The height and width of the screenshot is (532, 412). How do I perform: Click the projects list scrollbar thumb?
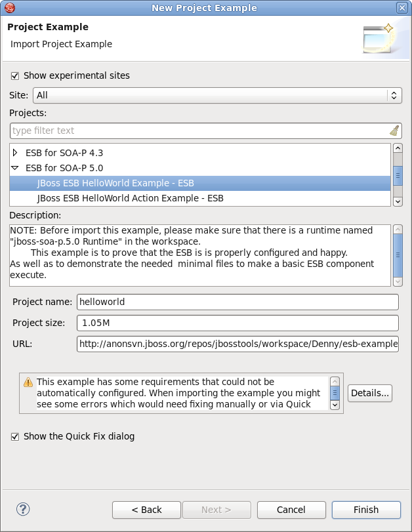click(398, 175)
